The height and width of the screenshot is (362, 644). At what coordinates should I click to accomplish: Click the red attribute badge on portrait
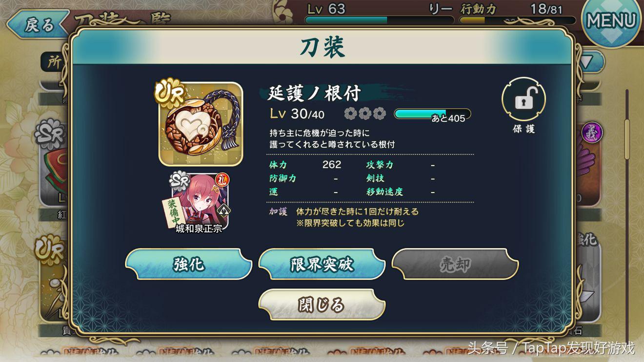222,180
